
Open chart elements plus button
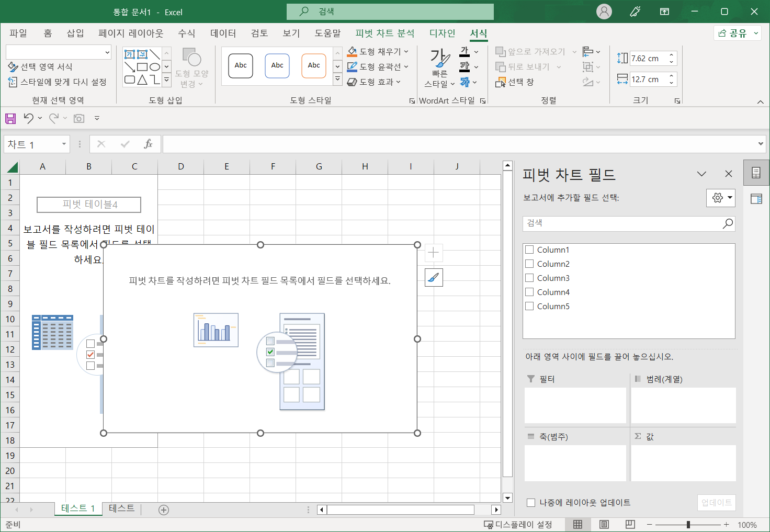tap(434, 253)
